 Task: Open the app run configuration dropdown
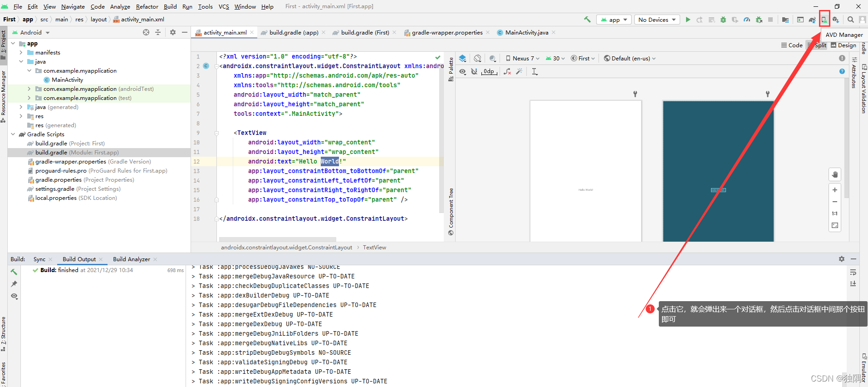tap(613, 20)
